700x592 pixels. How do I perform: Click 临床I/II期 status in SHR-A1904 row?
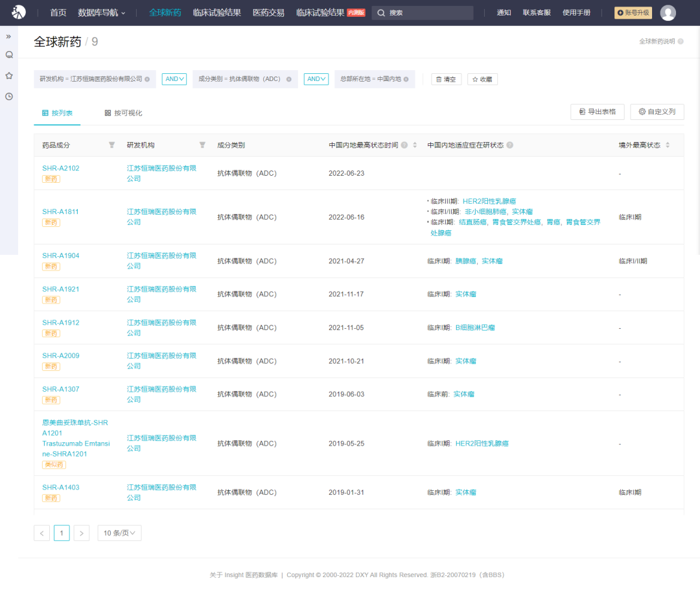(633, 261)
